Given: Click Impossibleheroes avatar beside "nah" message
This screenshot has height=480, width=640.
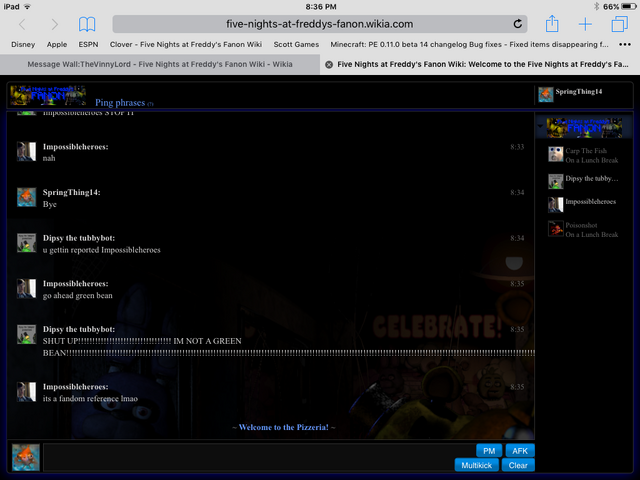Looking at the screenshot, I should [x=27, y=151].
